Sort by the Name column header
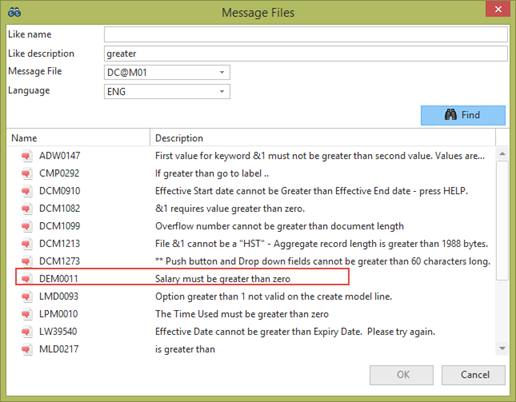Image resolution: width=516 pixels, height=402 pixels. pos(78,138)
